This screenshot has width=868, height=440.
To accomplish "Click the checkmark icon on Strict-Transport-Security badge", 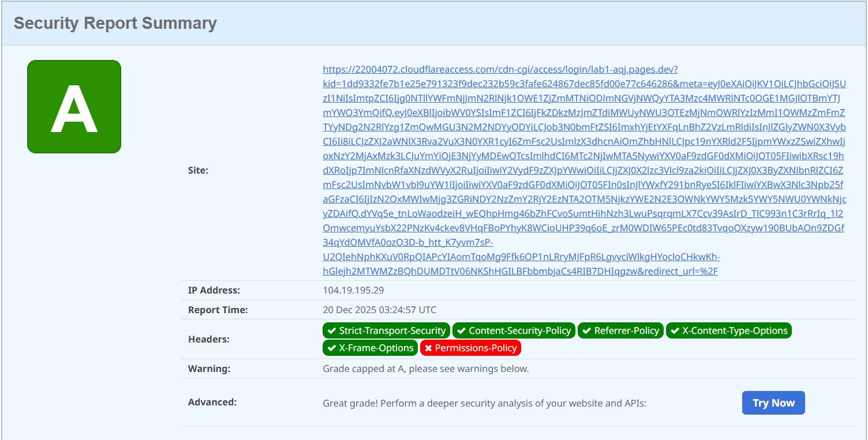I will click(x=331, y=331).
